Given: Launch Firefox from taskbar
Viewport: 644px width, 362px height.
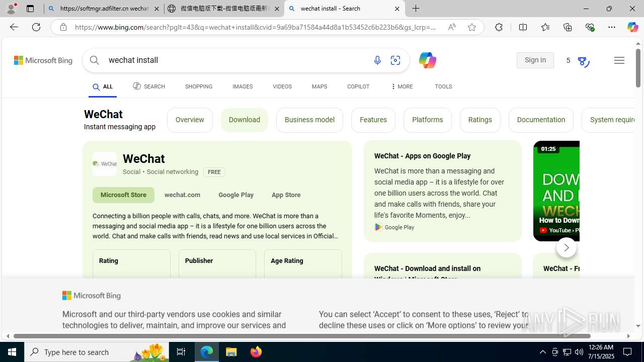Looking at the screenshot, I should pos(256,352).
